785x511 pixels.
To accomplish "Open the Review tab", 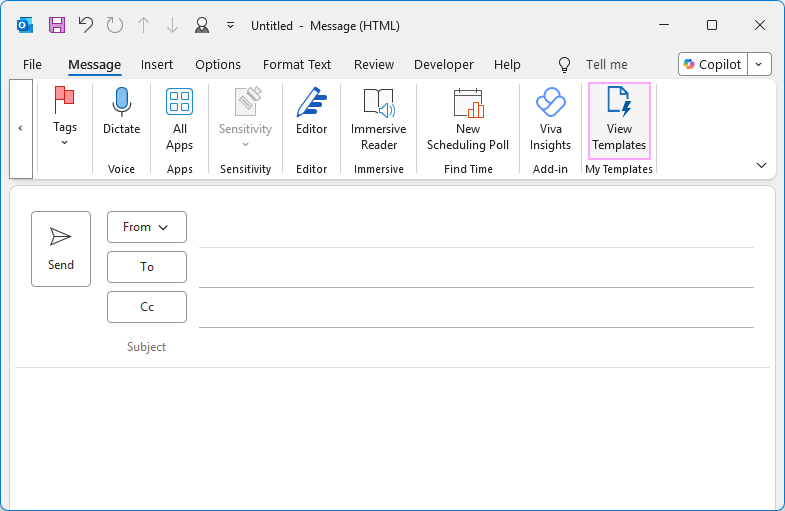I will (x=374, y=65).
